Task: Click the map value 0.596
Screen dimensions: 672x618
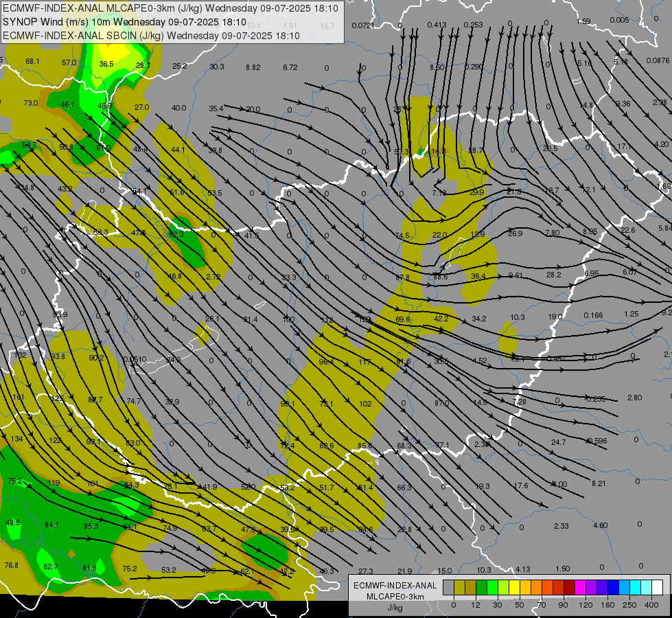Action: point(597,441)
